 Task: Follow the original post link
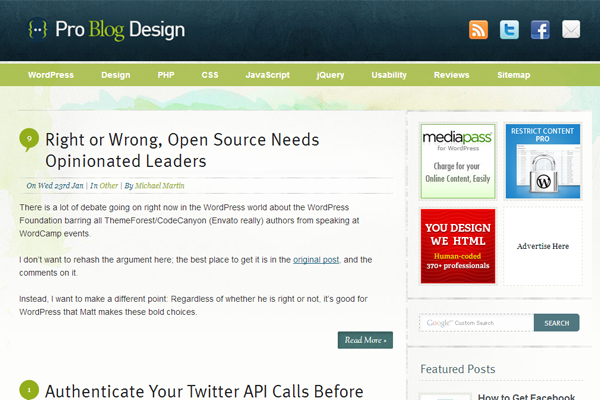tap(316, 260)
